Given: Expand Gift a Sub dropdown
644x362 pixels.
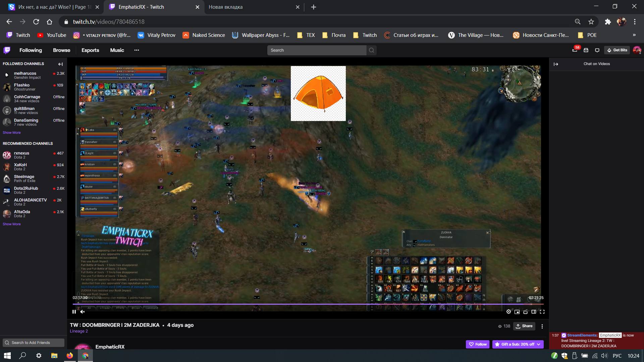Looking at the screenshot, I should 538,344.
